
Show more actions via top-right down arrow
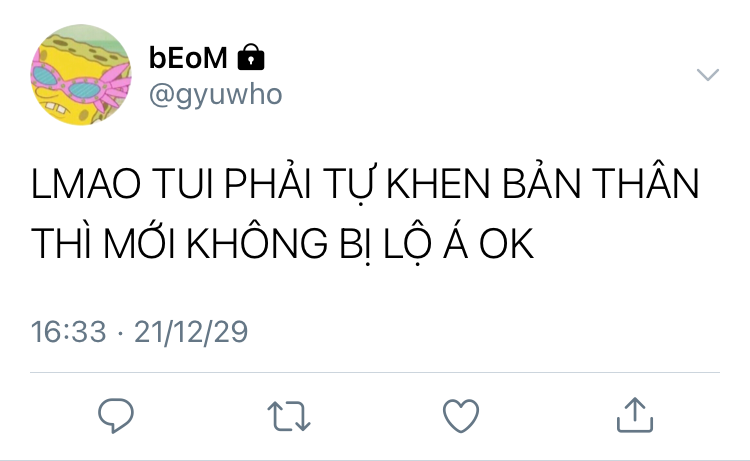pos(707,75)
